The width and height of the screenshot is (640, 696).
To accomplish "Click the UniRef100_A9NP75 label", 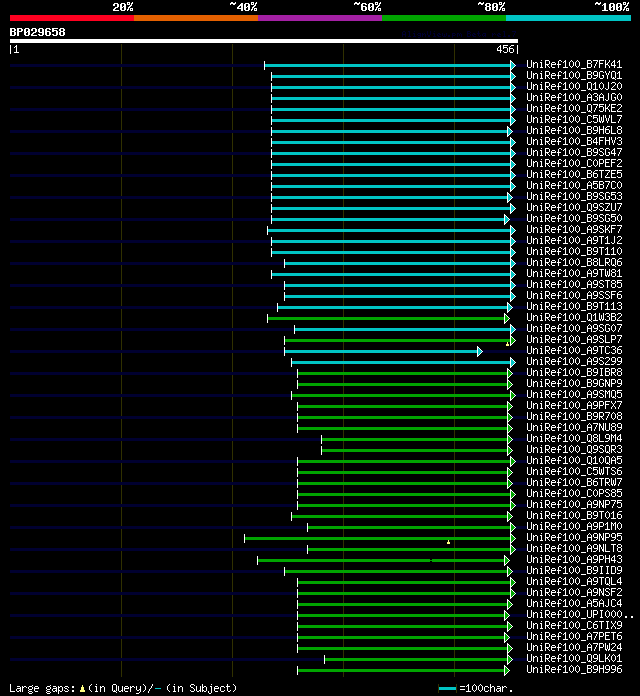I will point(574,504).
